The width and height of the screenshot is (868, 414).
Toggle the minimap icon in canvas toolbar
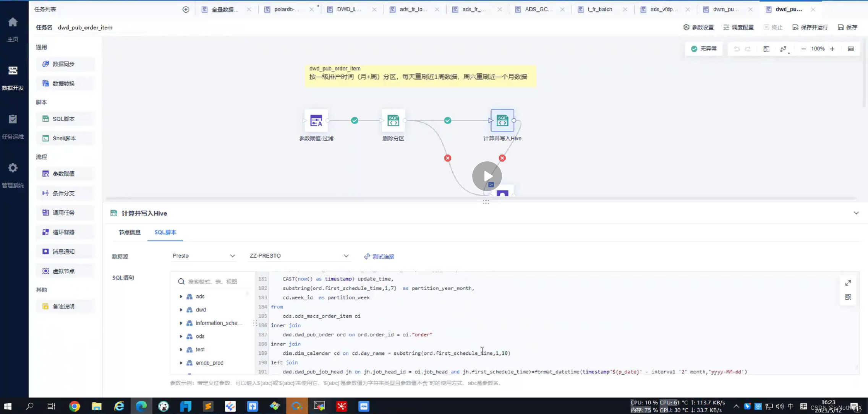point(851,49)
